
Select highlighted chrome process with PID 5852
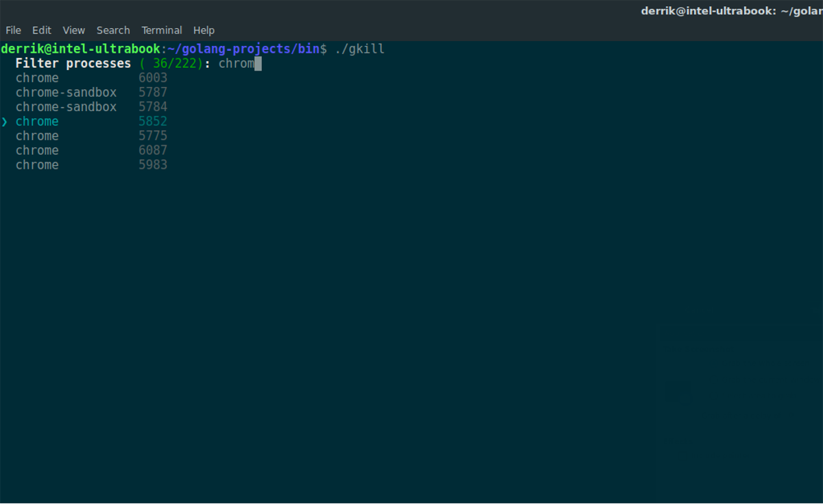91,121
